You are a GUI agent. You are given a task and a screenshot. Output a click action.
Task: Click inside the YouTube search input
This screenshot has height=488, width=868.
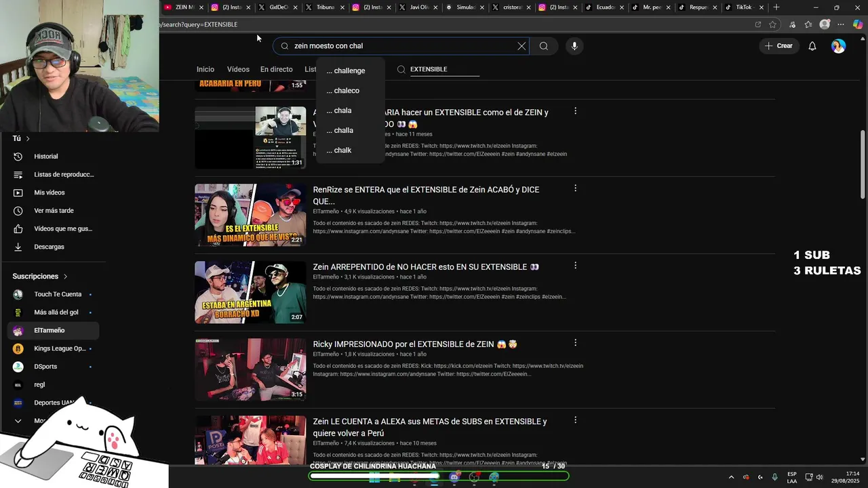(400, 46)
